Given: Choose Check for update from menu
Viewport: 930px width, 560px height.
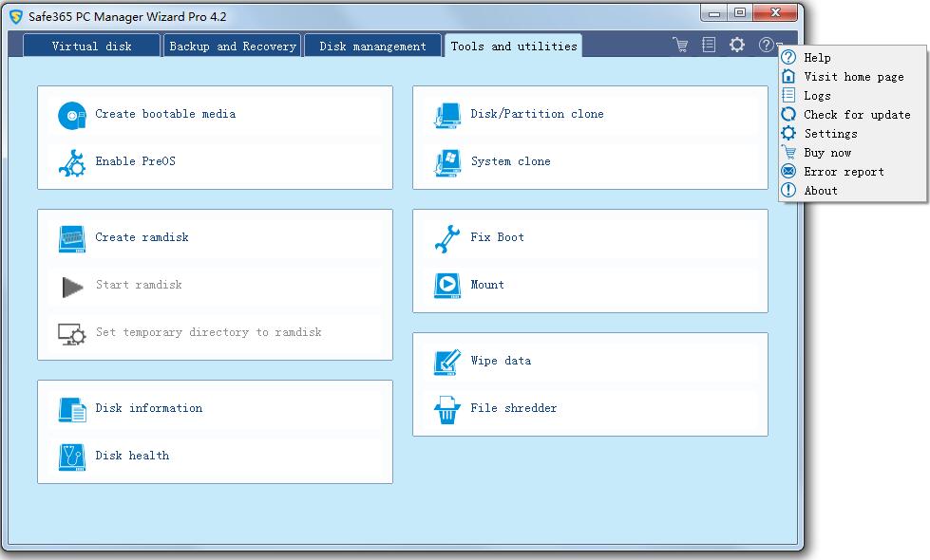Looking at the screenshot, I should (856, 115).
